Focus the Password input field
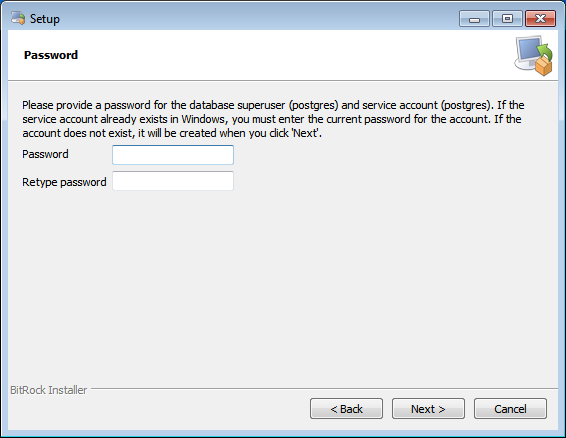 173,155
